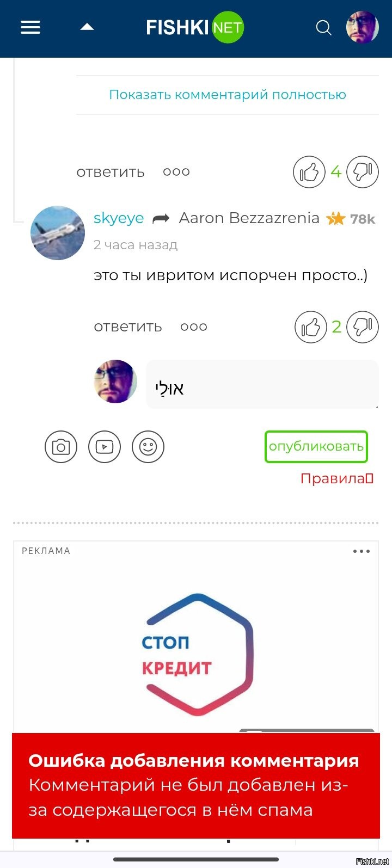392x868 pixels.
Task: Open search with magnifier icon
Action: [x=323, y=27]
